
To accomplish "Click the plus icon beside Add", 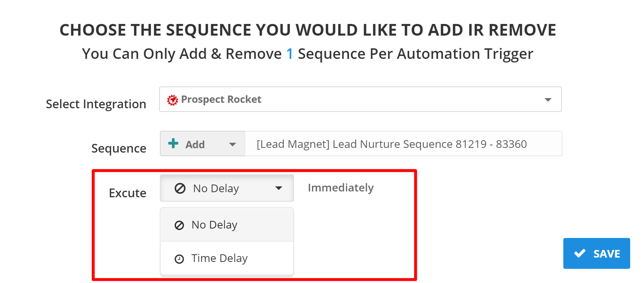I will tap(173, 143).
